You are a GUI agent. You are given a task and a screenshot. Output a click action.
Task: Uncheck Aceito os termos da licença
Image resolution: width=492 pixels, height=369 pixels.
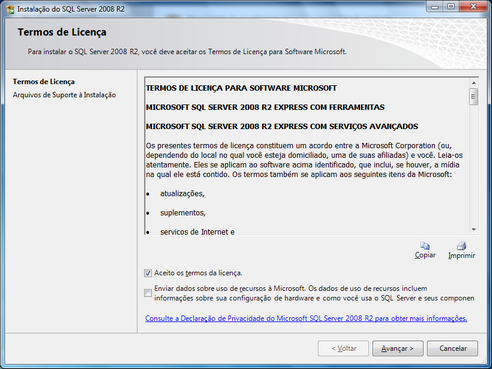coord(148,273)
